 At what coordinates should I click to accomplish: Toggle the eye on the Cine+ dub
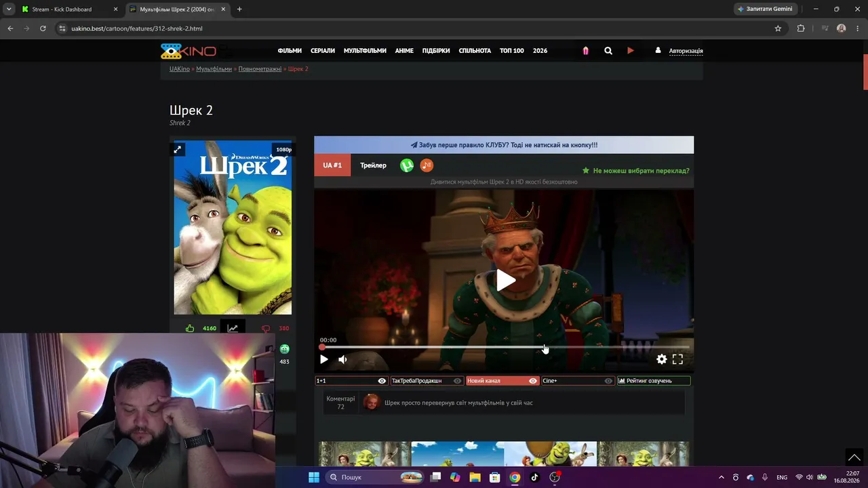point(608,381)
